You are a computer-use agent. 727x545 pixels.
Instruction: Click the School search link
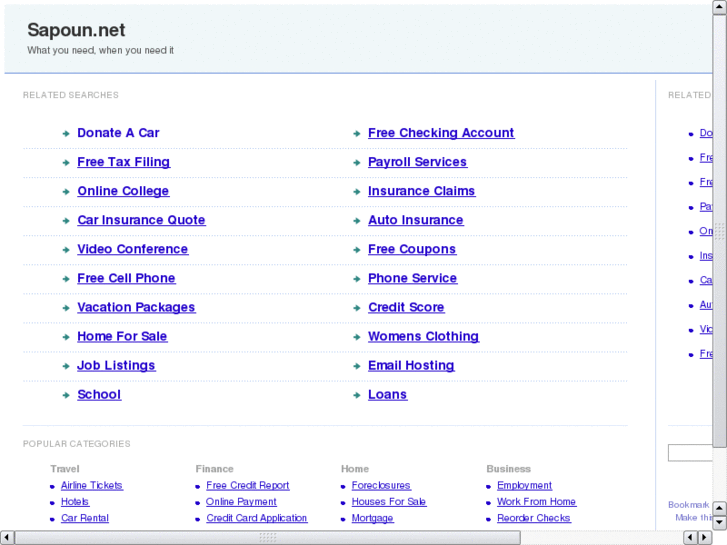click(x=99, y=395)
